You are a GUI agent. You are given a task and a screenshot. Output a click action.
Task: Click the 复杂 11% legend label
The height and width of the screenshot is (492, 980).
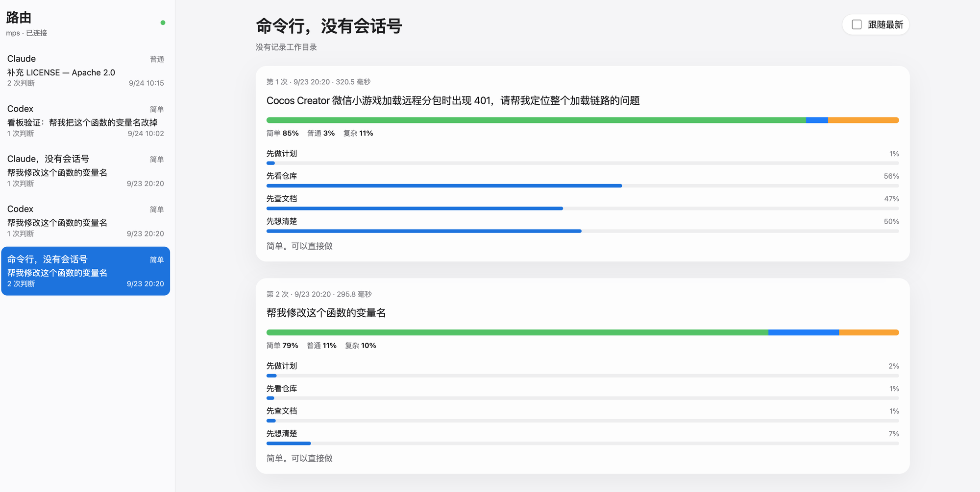358,133
